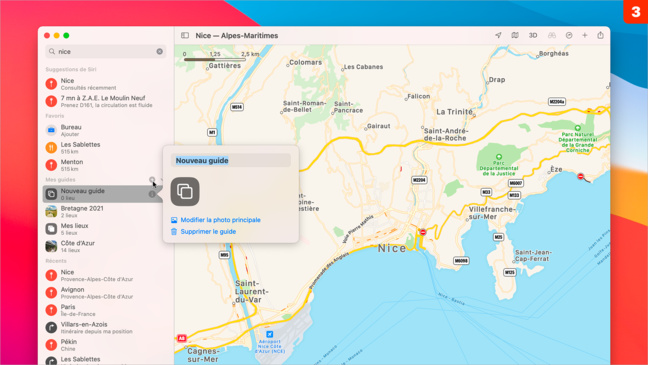Click the Nice city label on map
The height and width of the screenshot is (365, 648).
click(x=392, y=248)
